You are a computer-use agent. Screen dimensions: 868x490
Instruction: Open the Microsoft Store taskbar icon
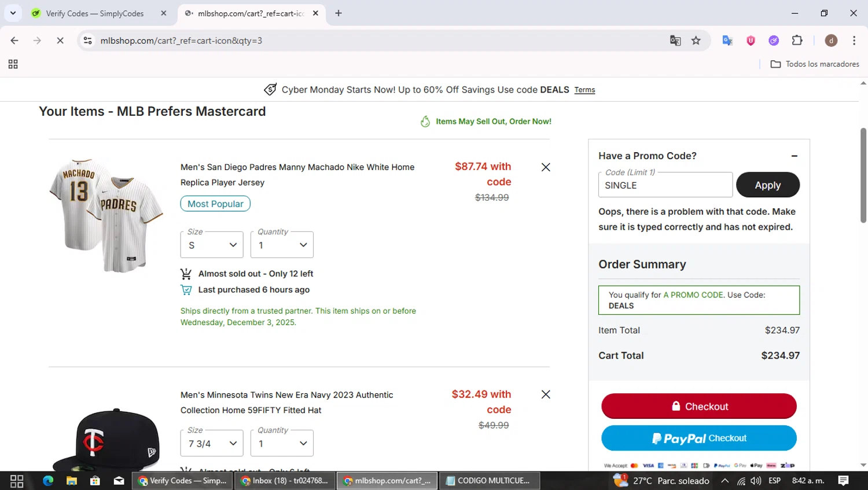click(x=95, y=481)
